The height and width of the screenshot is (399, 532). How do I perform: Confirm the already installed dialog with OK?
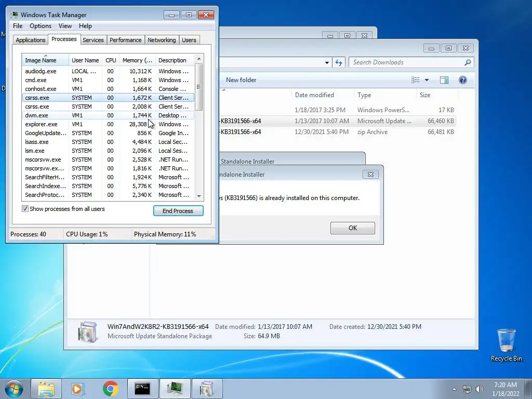(353, 228)
